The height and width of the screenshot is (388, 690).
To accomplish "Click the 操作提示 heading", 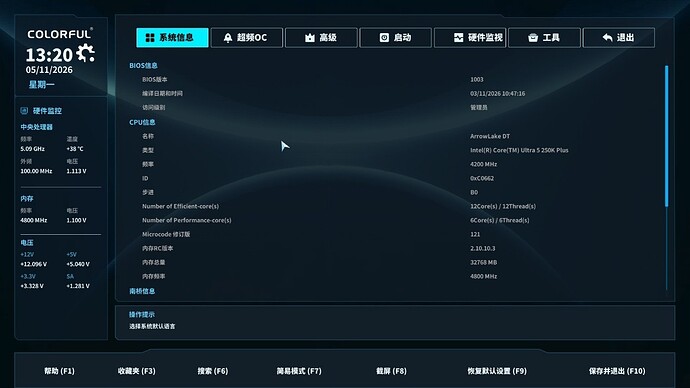I will 142,315.
